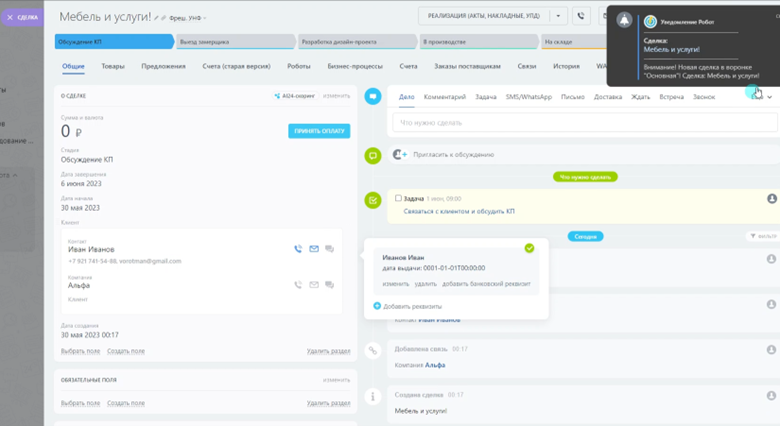Viewport: 780px width, 426px height.
Task: Open the Комментарий timeline tab
Action: [445, 97]
